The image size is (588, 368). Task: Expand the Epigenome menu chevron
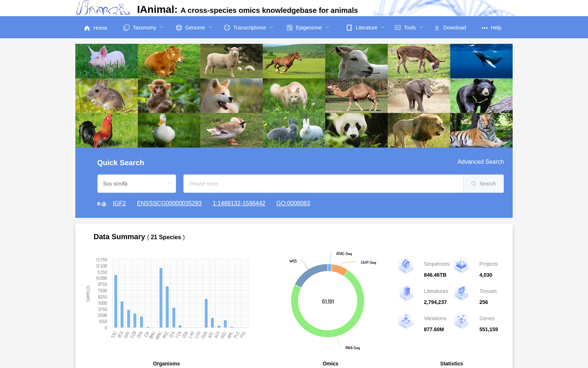coord(327,27)
